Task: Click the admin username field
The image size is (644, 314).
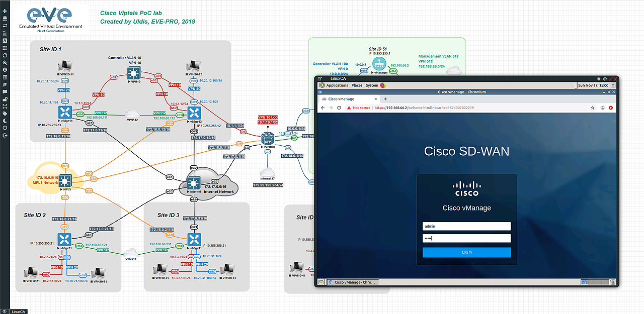Action: (x=466, y=227)
